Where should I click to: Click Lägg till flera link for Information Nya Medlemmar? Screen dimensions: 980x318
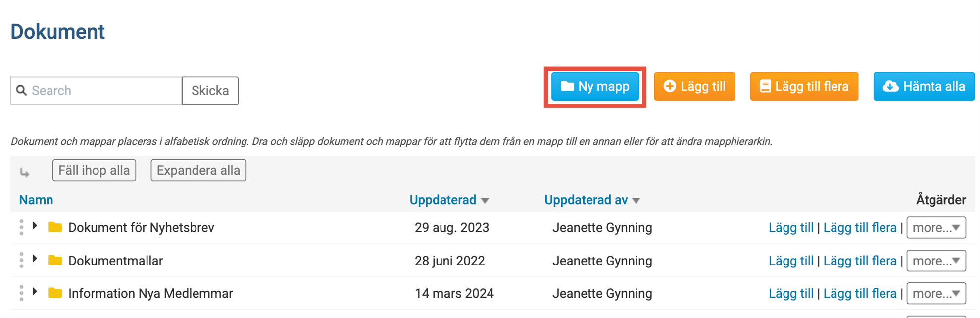[x=860, y=293]
